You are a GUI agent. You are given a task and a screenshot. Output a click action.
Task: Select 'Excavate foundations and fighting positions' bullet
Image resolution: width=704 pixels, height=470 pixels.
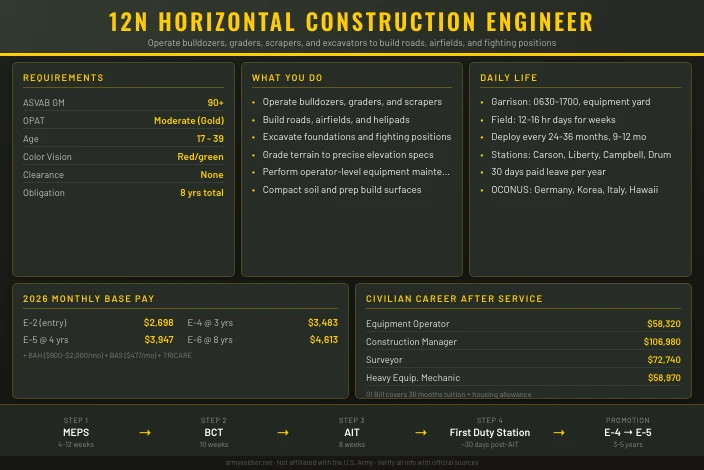[357, 137]
